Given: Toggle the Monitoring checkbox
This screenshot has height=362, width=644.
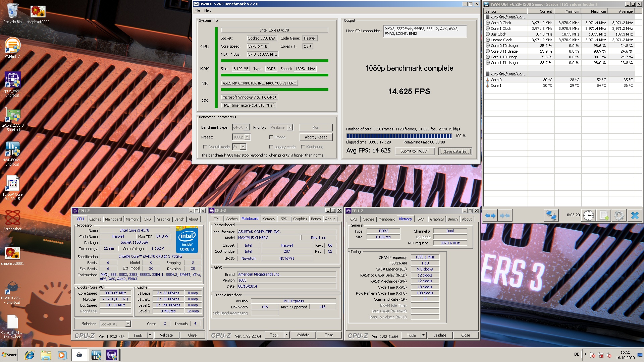Looking at the screenshot, I should 303,147.
